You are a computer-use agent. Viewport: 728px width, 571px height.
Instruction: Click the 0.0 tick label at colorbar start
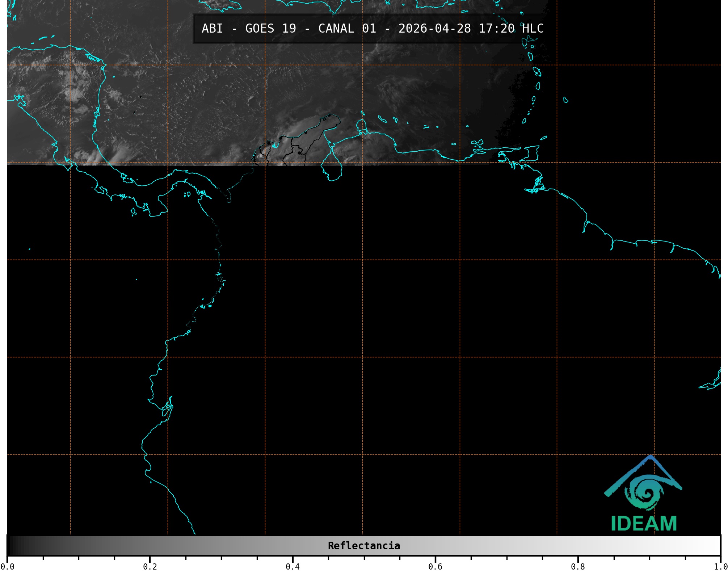pyautogui.click(x=7, y=567)
